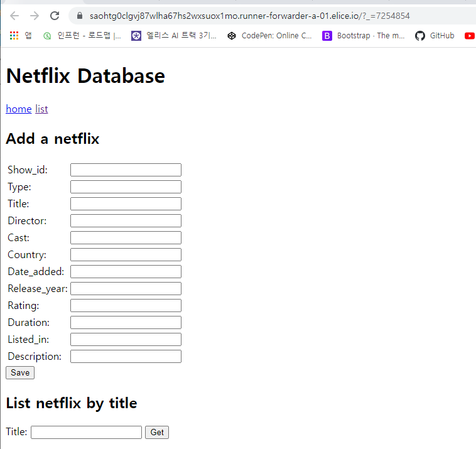The width and height of the screenshot is (476, 449).
Task: Click the Add a netflix heading
Action: (53, 139)
